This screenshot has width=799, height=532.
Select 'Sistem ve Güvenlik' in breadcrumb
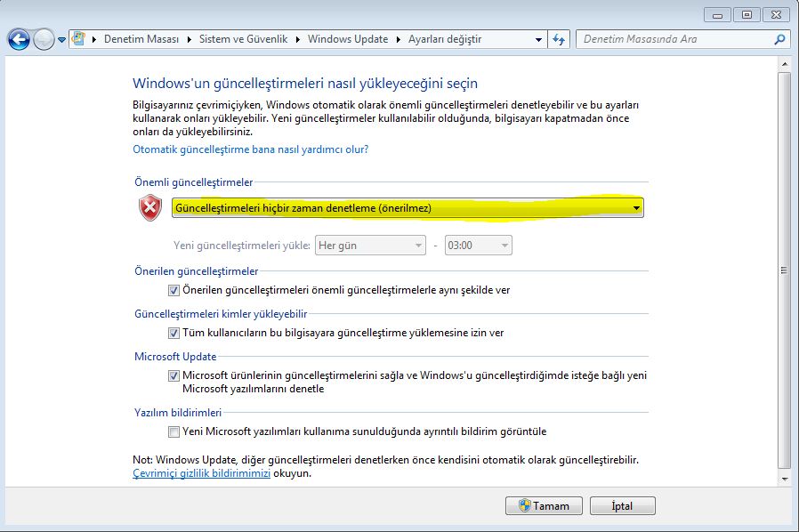(x=244, y=39)
